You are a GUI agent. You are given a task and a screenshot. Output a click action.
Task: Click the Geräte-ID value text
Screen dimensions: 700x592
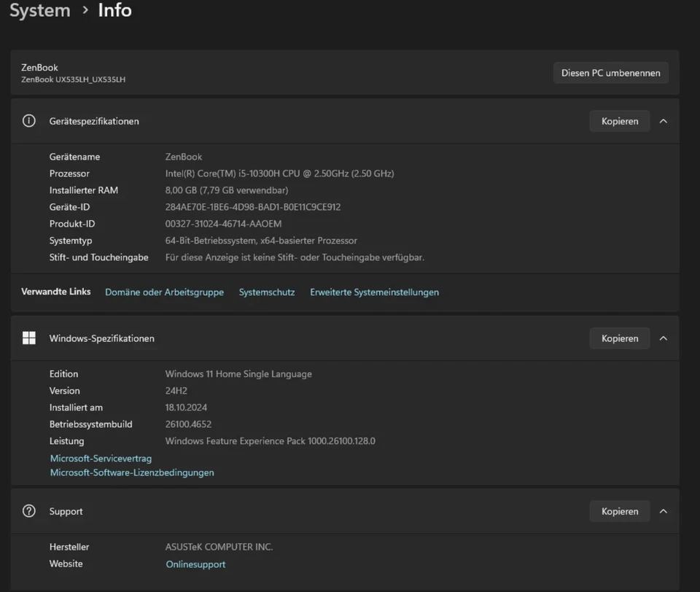coord(253,207)
